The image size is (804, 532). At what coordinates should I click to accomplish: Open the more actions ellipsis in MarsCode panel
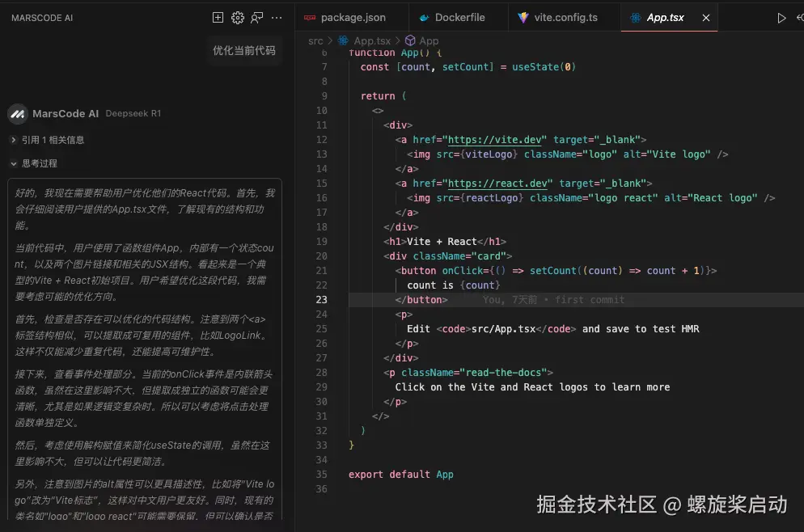point(276,17)
